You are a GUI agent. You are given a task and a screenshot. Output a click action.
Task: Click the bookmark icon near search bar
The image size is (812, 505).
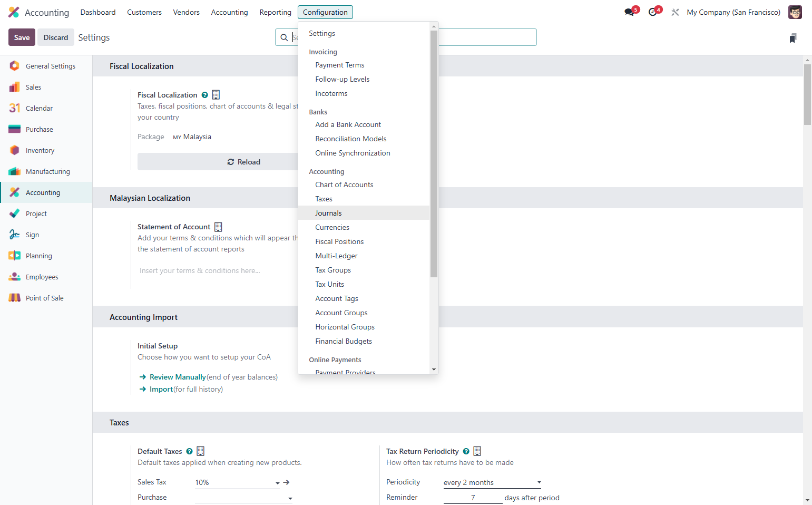coord(793,38)
